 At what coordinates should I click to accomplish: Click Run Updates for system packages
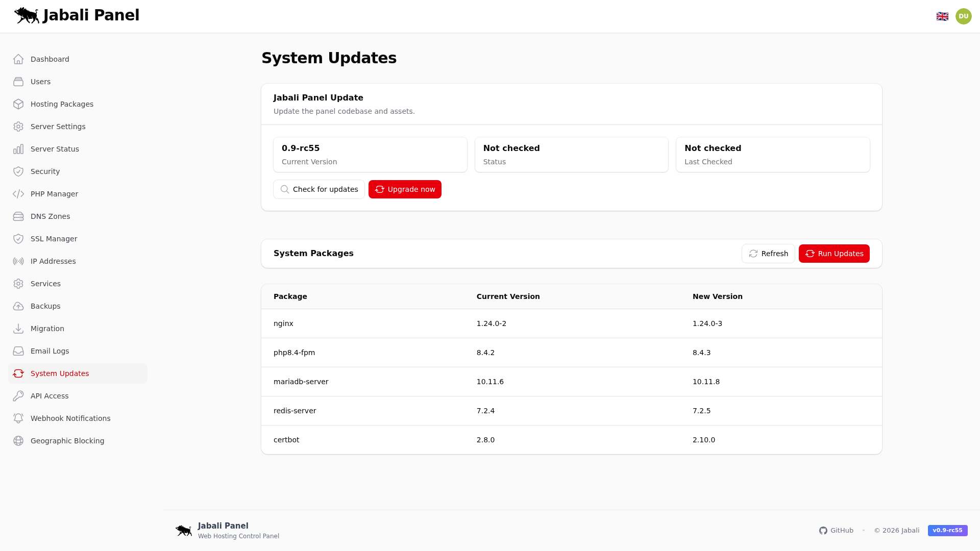tap(834, 254)
